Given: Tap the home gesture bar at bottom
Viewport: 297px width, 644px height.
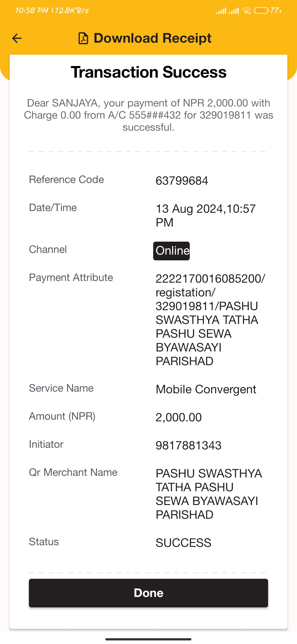Looking at the screenshot, I should coord(148,639).
